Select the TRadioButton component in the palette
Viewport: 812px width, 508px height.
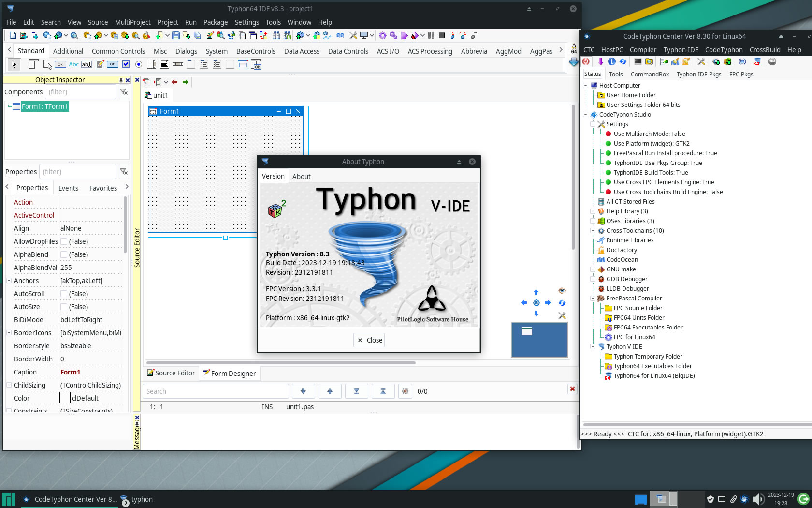tap(139, 64)
